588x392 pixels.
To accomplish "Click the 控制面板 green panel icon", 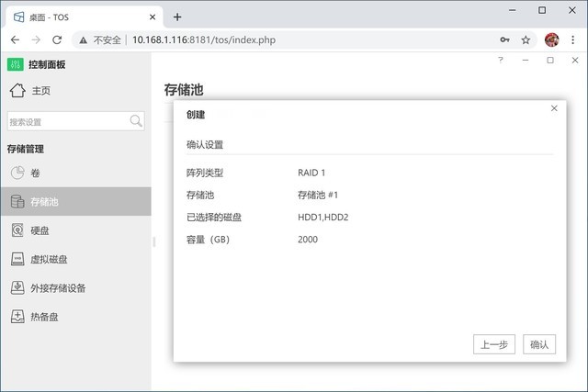I will coord(15,64).
